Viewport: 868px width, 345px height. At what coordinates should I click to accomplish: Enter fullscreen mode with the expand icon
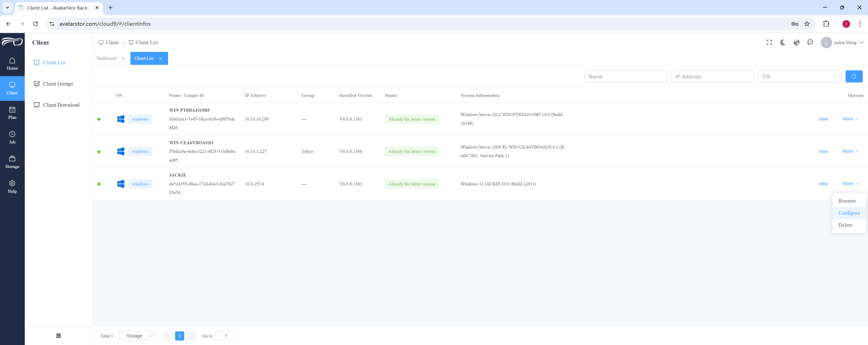click(x=769, y=42)
